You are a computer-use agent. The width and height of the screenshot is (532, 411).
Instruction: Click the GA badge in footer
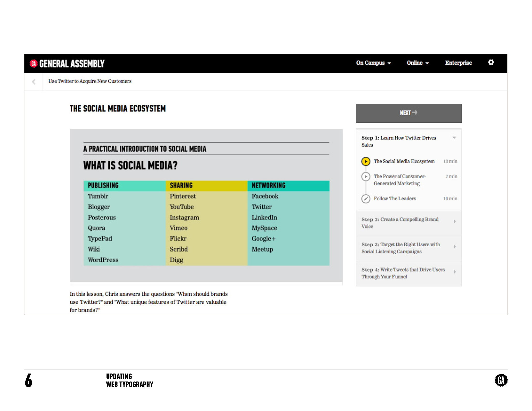click(x=501, y=380)
